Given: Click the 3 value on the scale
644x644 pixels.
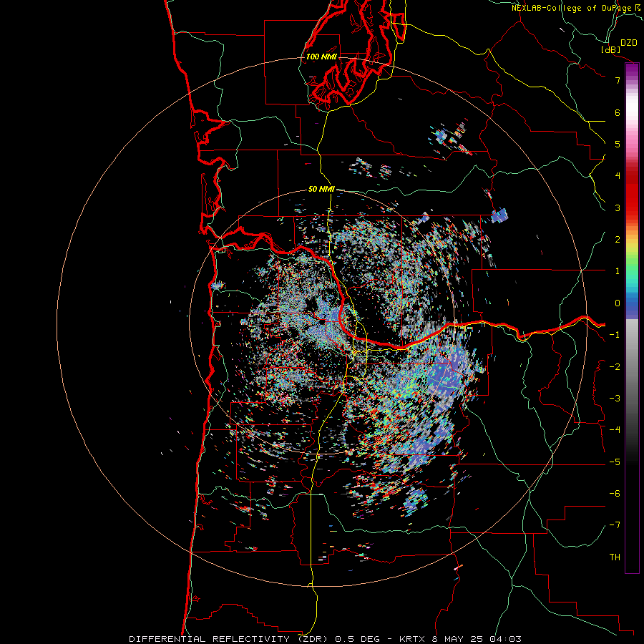Looking at the screenshot, I should [618, 208].
